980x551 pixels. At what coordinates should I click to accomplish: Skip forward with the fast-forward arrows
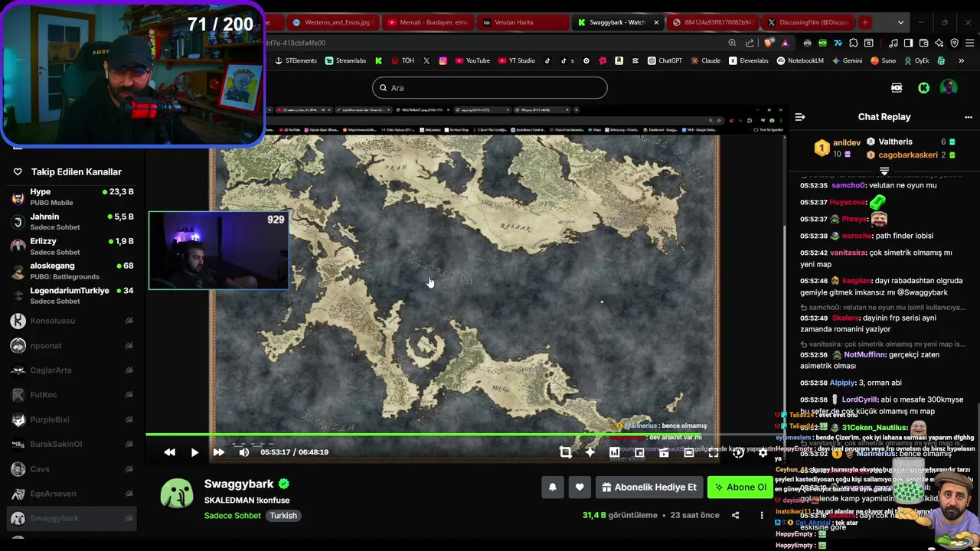(x=219, y=452)
